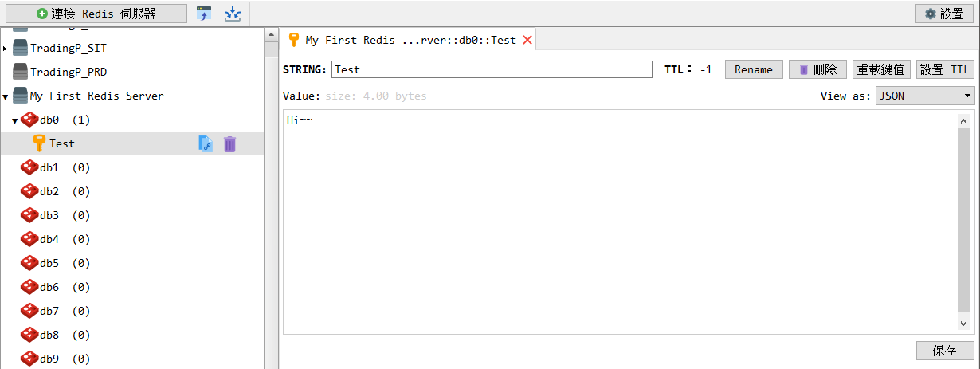Viewport: 980px width, 369px height.
Task: Click the export connections toolbar icon
Action: click(232, 14)
